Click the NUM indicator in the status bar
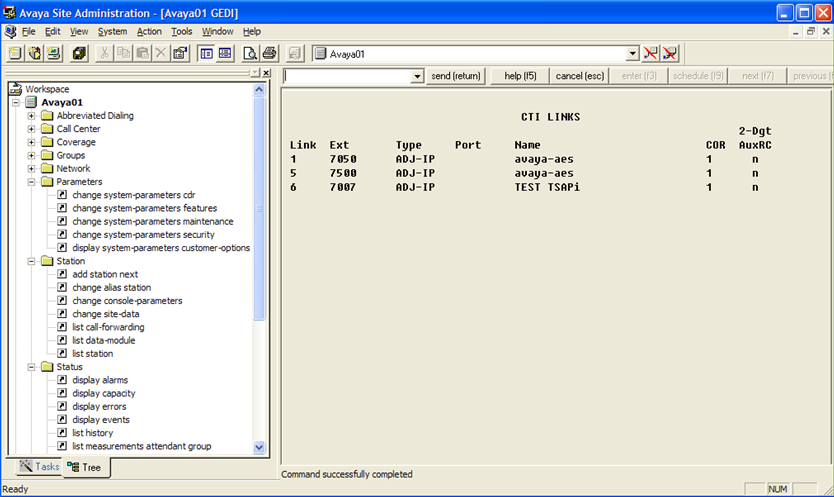 [778, 489]
